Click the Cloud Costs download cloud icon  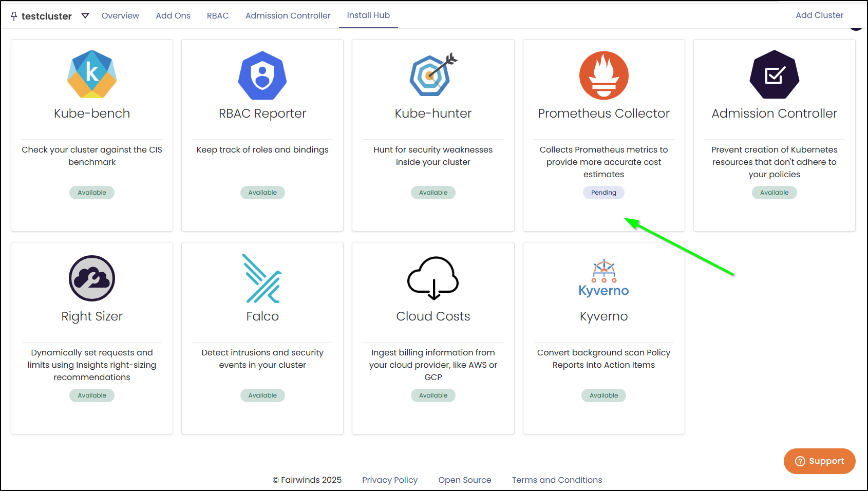click(x=433, y=278)
